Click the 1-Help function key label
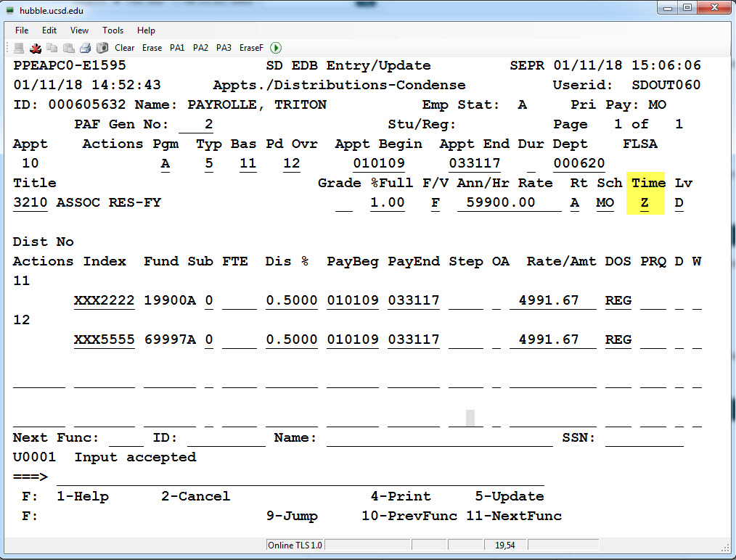Image resolution: width=736 pixels, height=560 pixels. click(83, 497)
